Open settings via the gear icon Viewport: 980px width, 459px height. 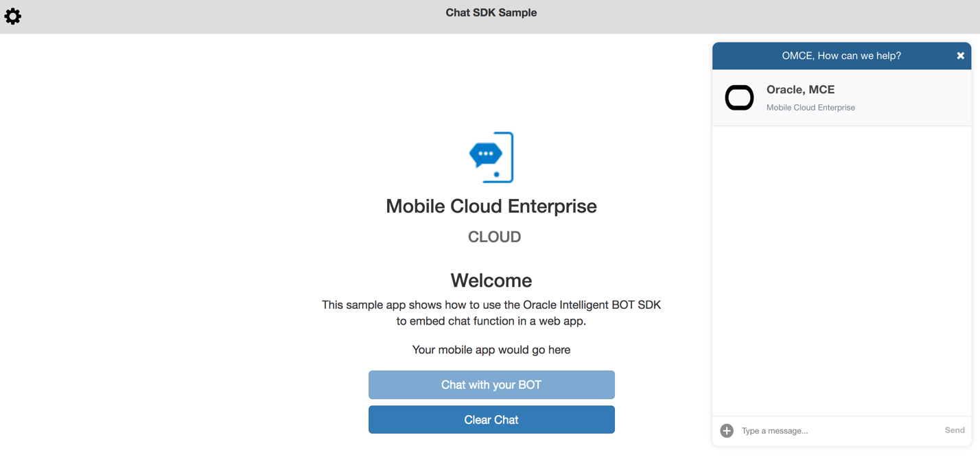[12, 16]
